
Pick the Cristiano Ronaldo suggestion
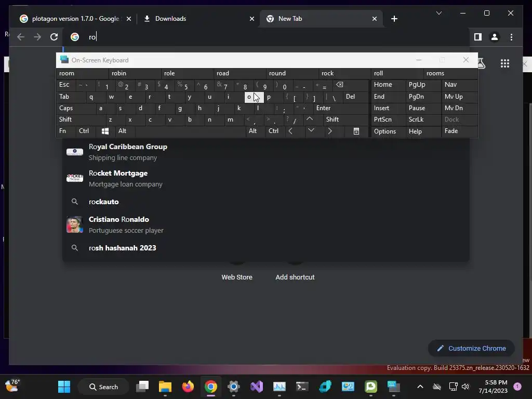265,224
